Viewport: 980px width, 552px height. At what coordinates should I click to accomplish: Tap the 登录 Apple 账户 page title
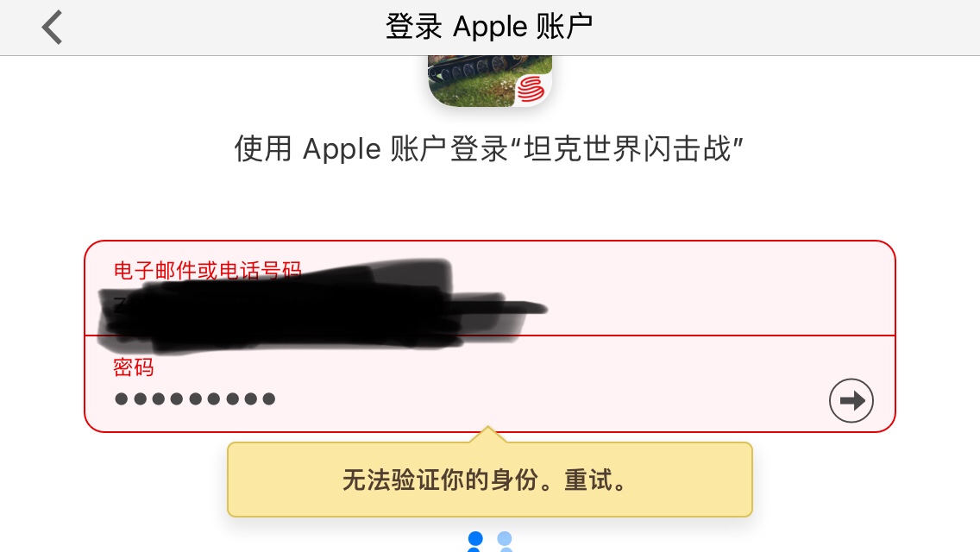point(489,27)
